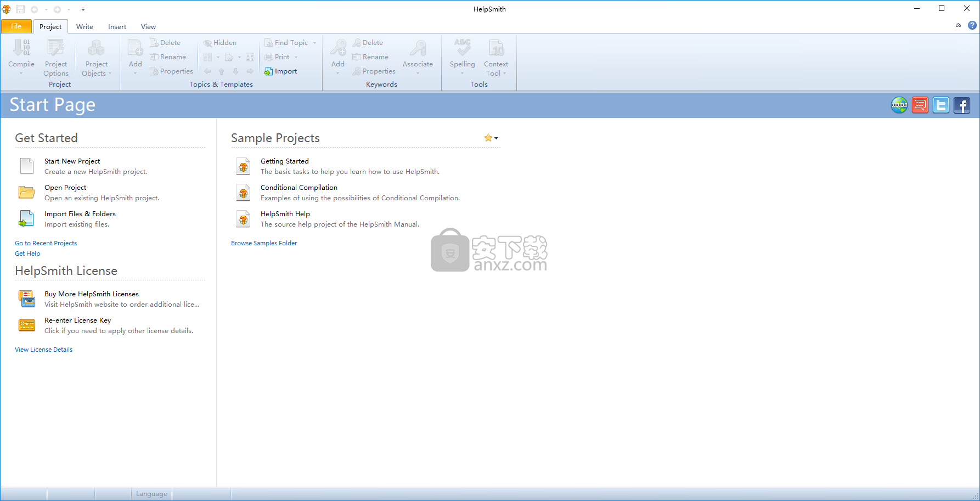This screenshot has width=980, height=501.
Task: Expand the back history dropdown arrow
Action: tap(46, 9)
